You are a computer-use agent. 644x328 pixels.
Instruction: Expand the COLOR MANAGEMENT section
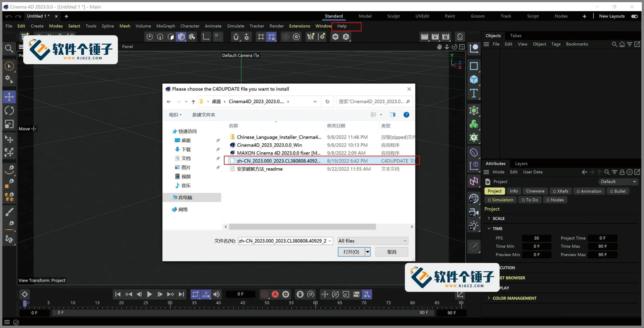[489, 298]
